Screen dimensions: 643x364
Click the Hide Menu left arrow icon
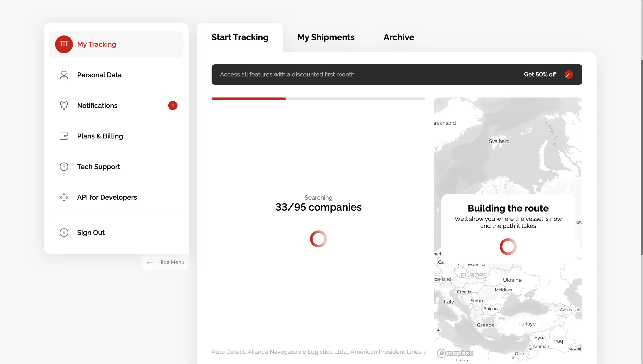pyautogui.click(x=150, y=262)
